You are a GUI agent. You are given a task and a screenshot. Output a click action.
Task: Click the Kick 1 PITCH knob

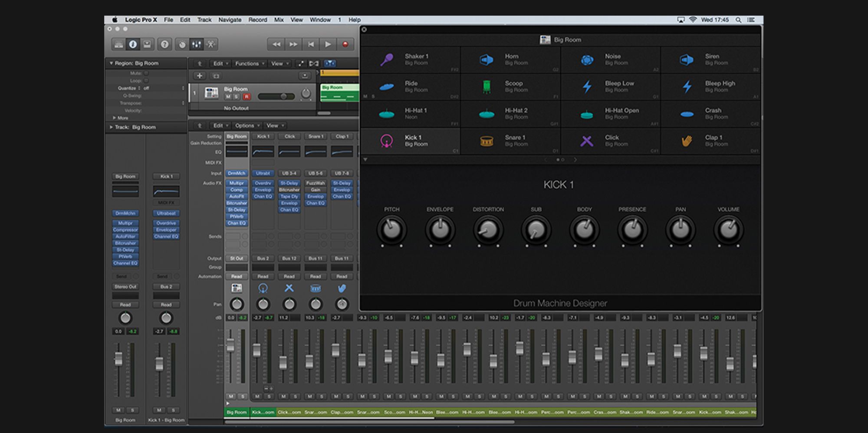[x=391, y=230]
